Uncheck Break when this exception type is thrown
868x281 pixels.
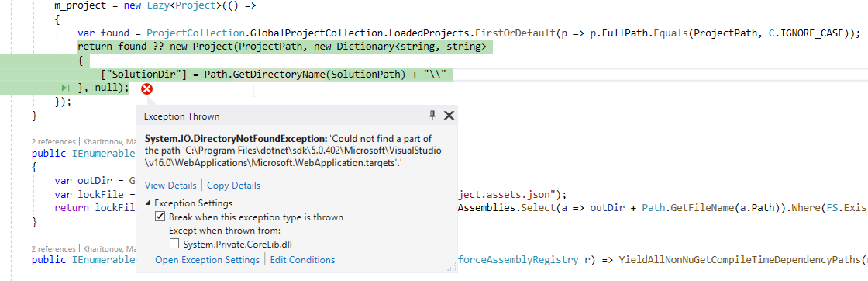[160, 217]
